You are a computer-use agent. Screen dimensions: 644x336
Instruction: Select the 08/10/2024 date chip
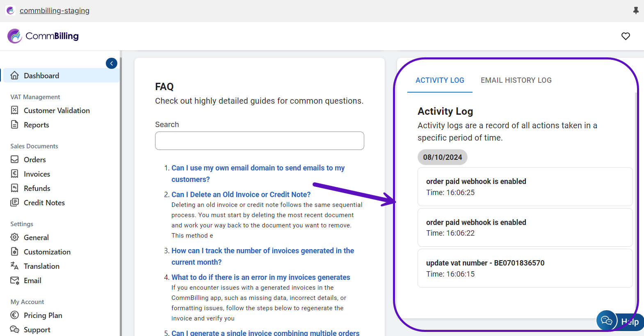[x=442, y=157]
